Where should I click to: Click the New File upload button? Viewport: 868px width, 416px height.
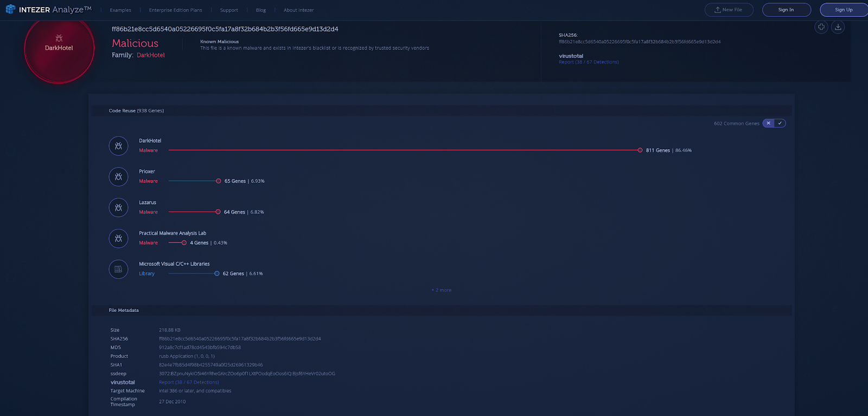(x=729, y=10)
